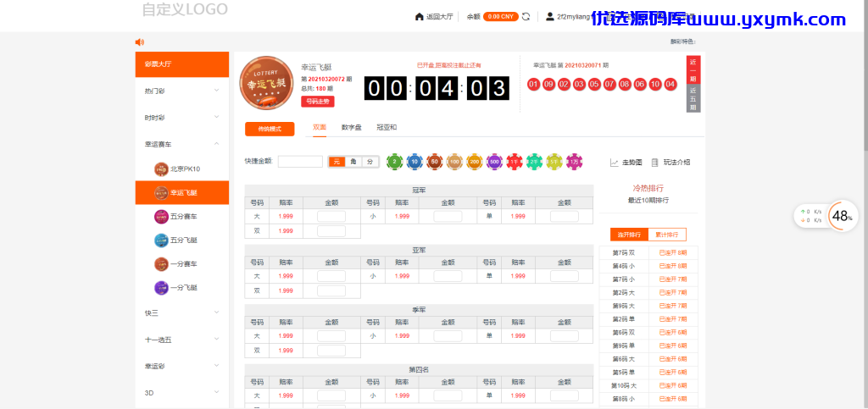The image size is (868, 409).
Task: Open the 玩法介绍 rules document icon
Action: (655, 163)
